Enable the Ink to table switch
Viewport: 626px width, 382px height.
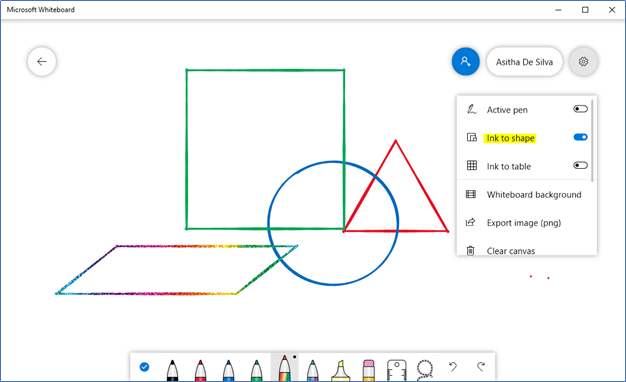580,165
